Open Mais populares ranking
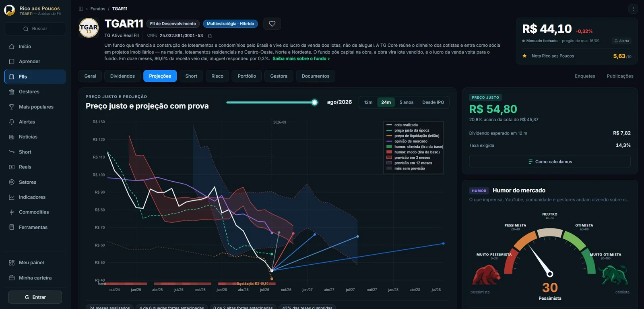 [x=35, y=107]
